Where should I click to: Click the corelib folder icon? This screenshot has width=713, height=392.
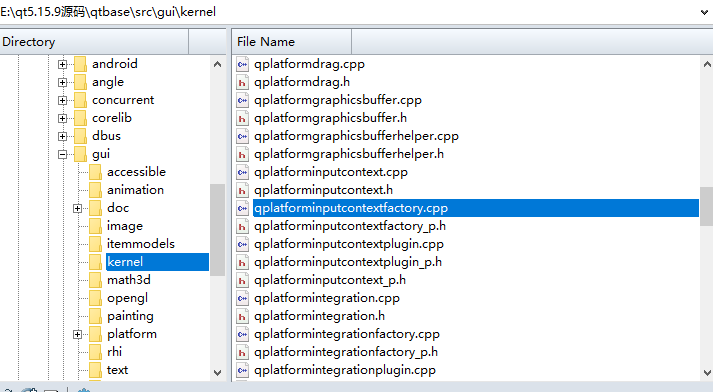pyautogui.click(x=80, y=118)
